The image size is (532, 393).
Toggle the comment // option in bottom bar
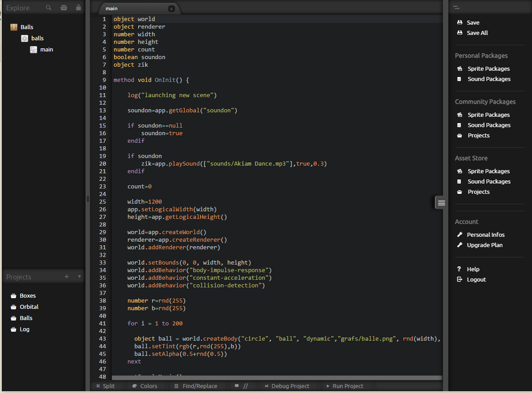(244, 386)
